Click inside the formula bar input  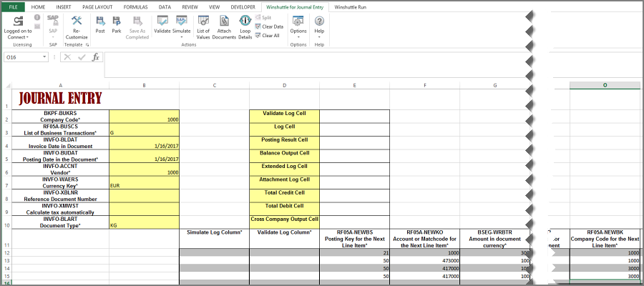tap(314, 64)
